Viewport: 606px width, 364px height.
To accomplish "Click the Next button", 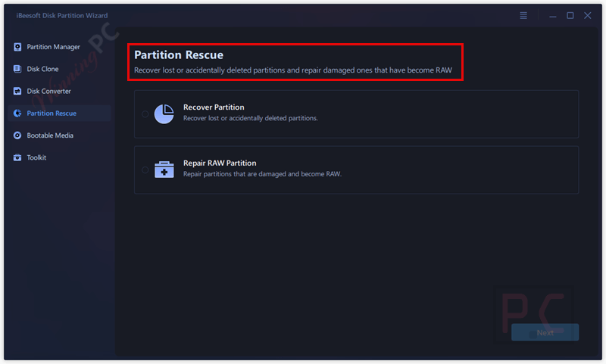I will point(545,332).
